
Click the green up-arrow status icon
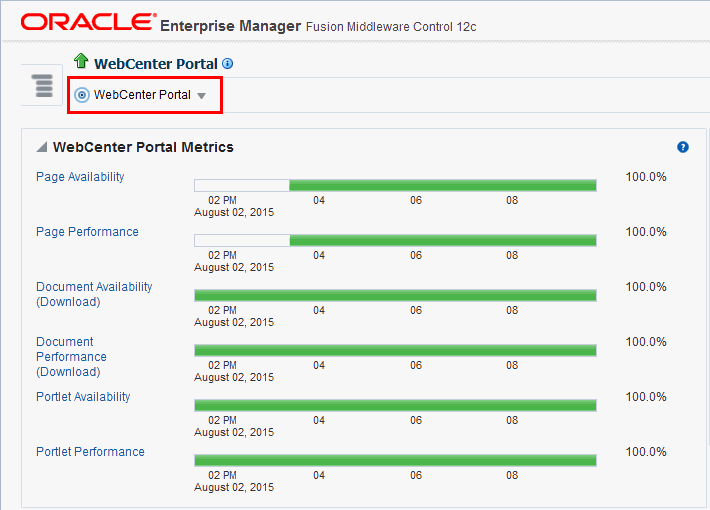81,61
